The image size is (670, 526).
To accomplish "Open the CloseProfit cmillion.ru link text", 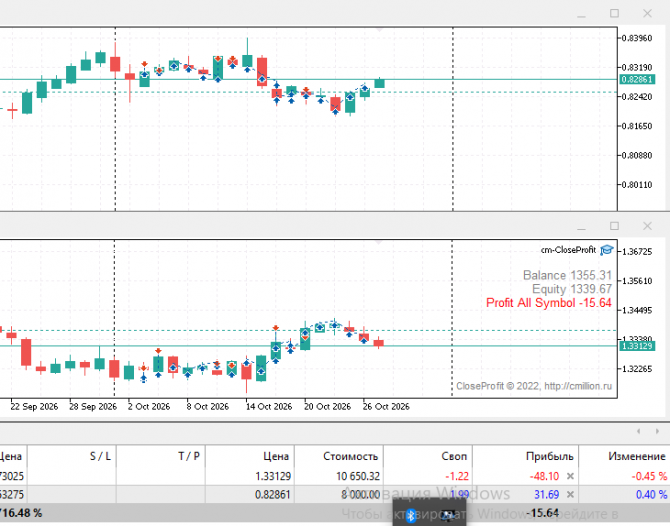I will point(534,386).
